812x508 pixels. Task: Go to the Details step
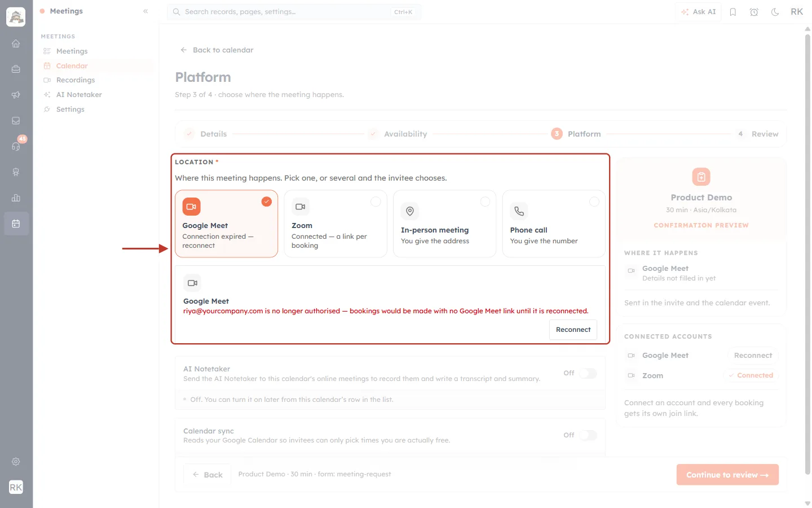point(206,134)
